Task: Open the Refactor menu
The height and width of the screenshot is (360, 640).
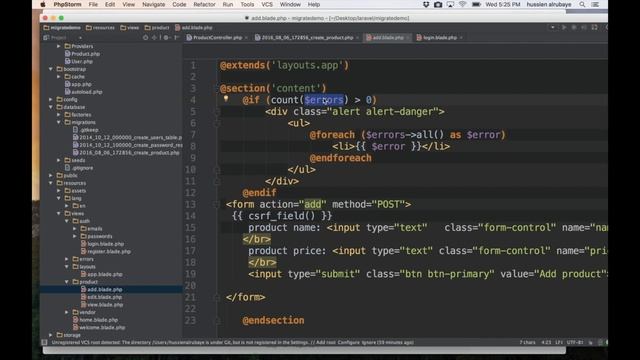Action: coord(204,4)
